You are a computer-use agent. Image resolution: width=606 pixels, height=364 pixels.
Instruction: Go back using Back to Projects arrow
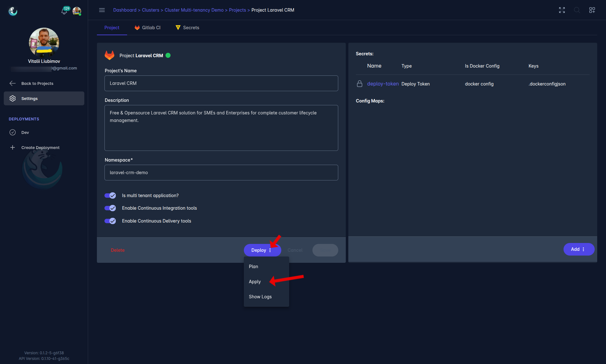coord(13,83)
